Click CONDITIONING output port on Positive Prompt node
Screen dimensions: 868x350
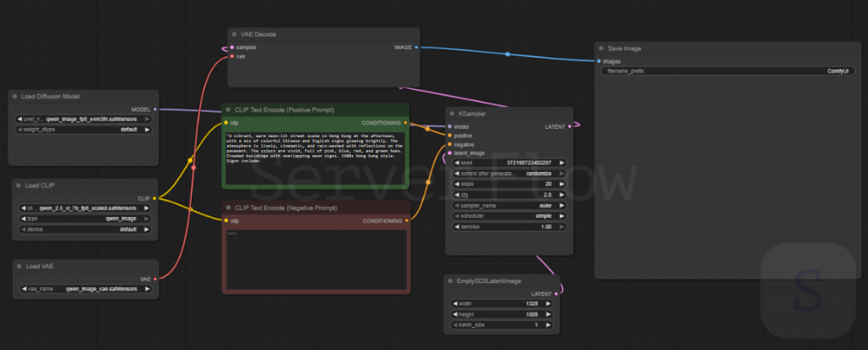tap(406, 123)
